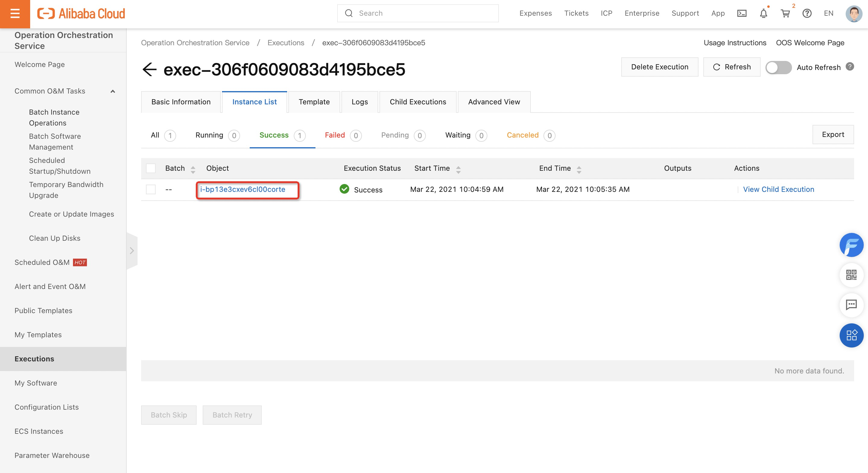
Task: Collapse the Common O&M Tasks section
Action: tap(113, 91)
